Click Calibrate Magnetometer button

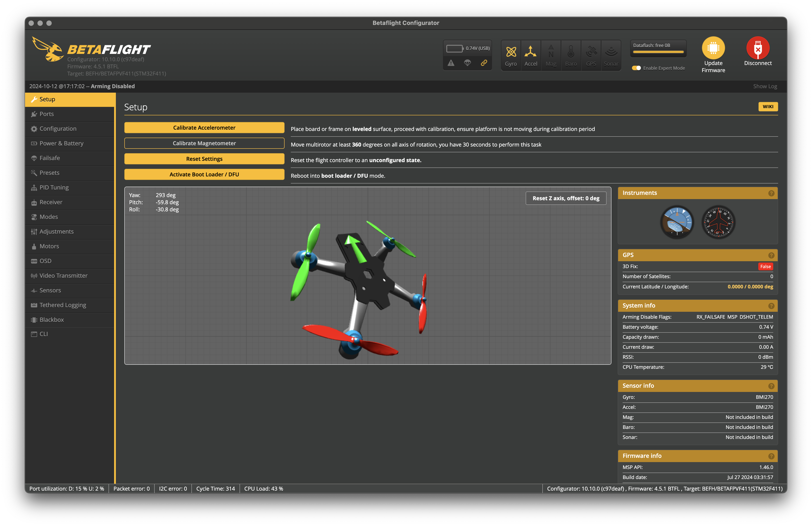pos(204,143)
